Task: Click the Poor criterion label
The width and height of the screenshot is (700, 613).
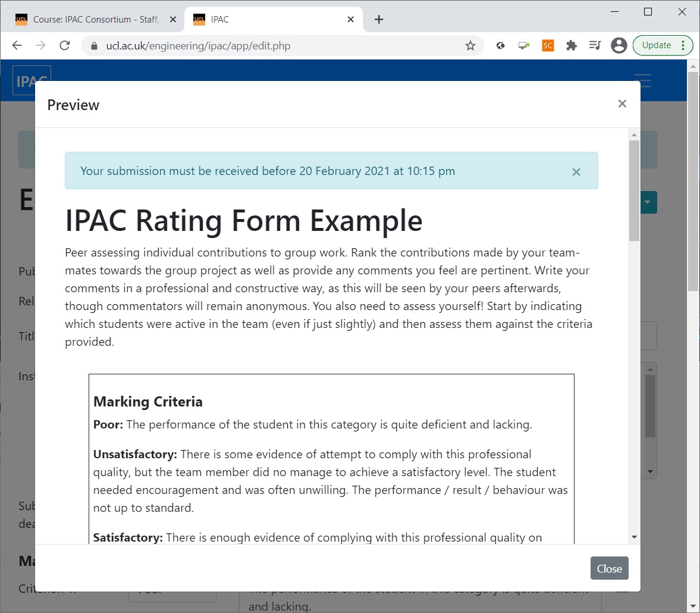Action: (108, 424)
